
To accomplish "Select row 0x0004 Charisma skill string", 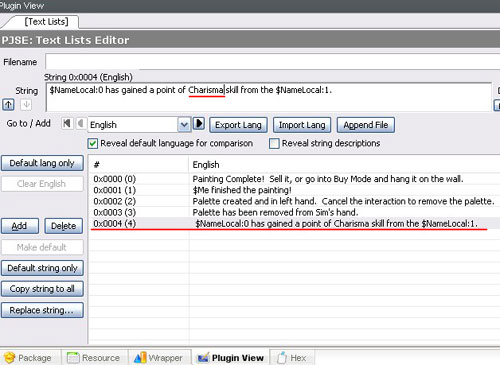I will click(295, 223).
